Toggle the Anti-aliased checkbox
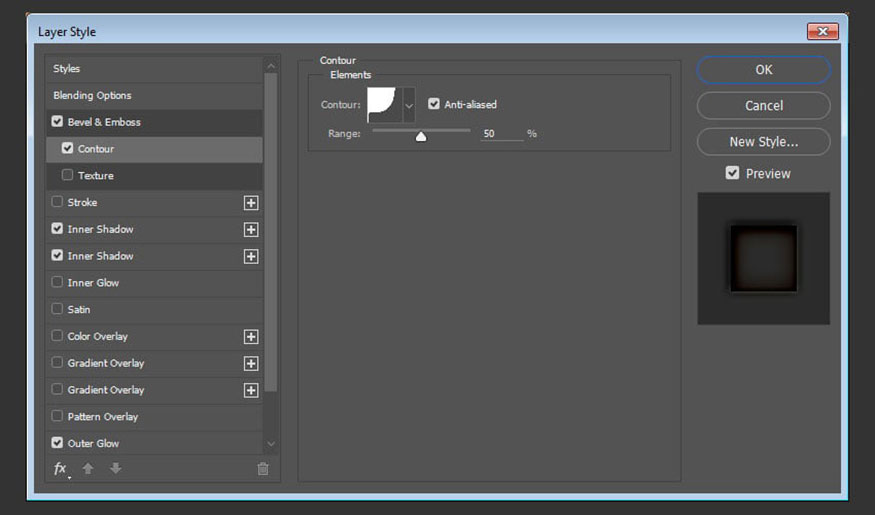Viewport: 875px width, 515px height. point(434,104)
